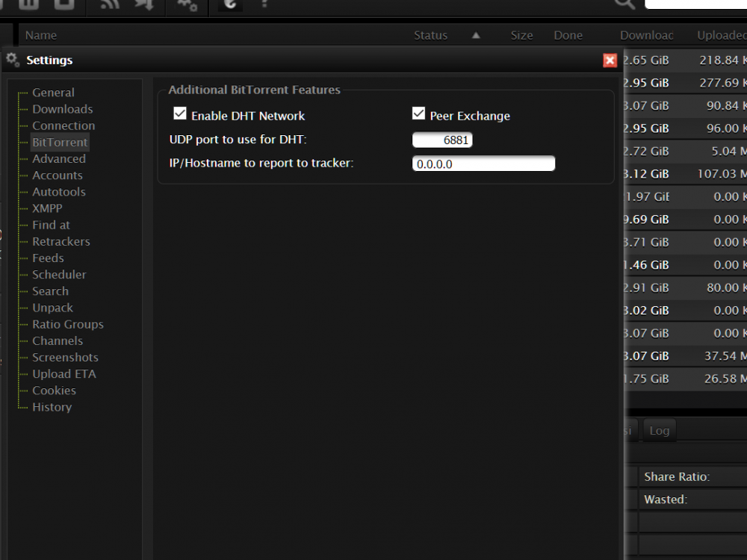Click the Wasted label
This screenshot has height=560, width=747.
point(665,500)
